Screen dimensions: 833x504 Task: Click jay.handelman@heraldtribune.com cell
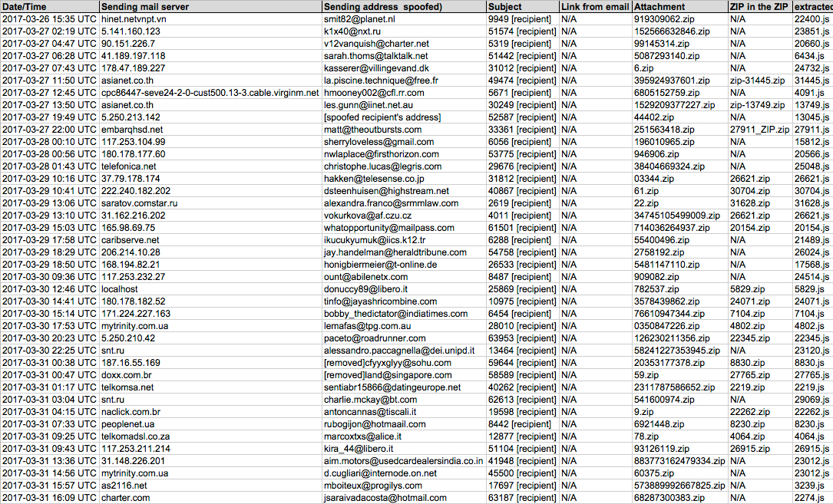(x=404, y=252)
